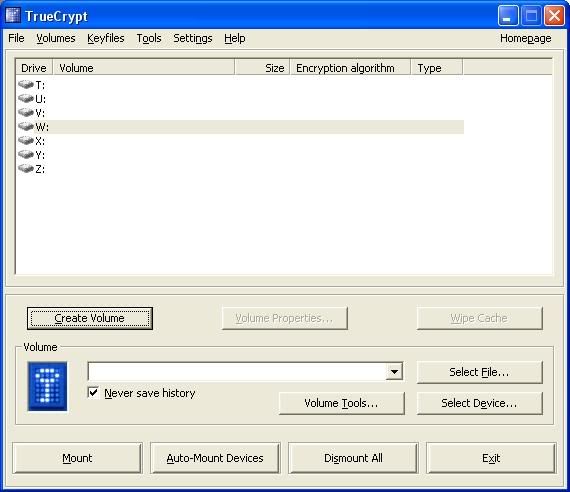The image size is (570, 492).
Task: Click the Exit button
Action: click(x=491, y=458)
